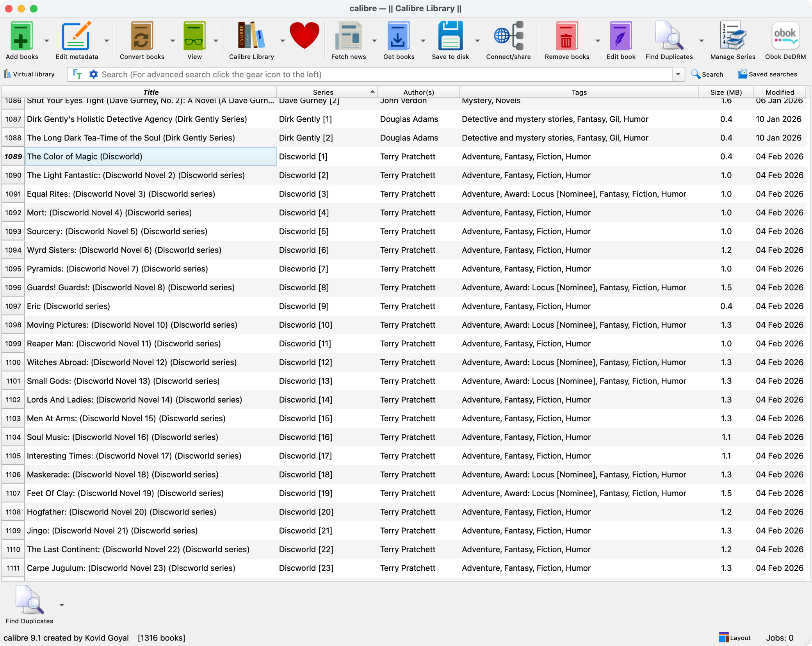Expand bottom Find Duplicates dropdown arrow
Screen dimensions: 812x646
click(62, 605)
